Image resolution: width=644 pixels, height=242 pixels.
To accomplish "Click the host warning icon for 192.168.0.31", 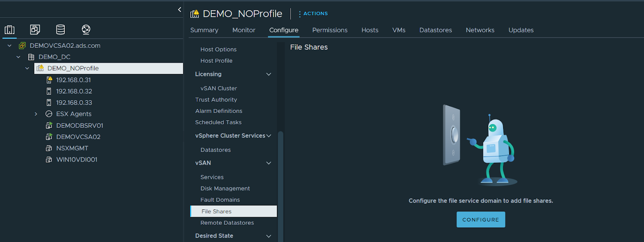I will click(x=49, y=80).
